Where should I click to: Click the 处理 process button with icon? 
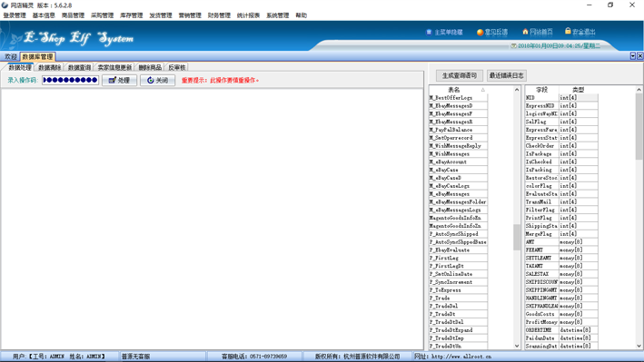119,81
